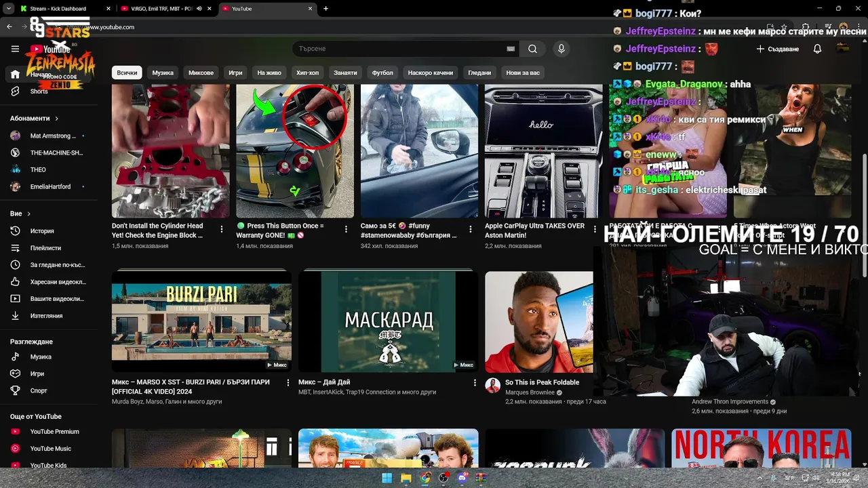Select the Занаяти filter chip
868x488 pixels.
point(345,73)
